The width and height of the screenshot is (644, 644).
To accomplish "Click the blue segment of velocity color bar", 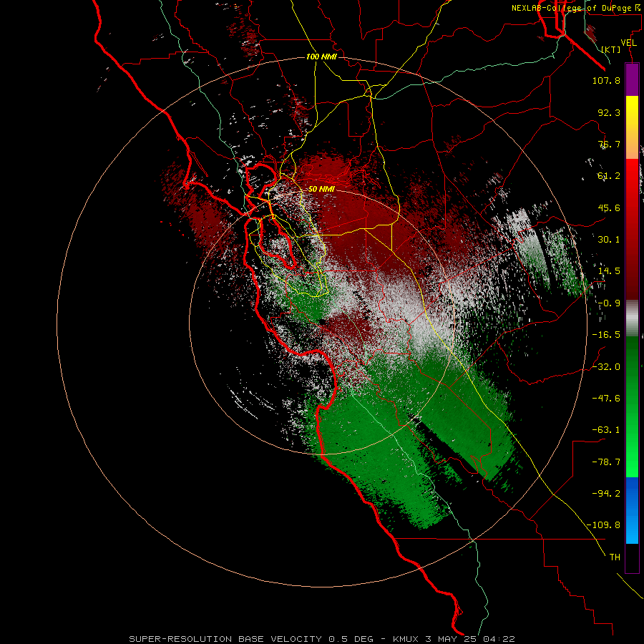I will click(632, 510).
